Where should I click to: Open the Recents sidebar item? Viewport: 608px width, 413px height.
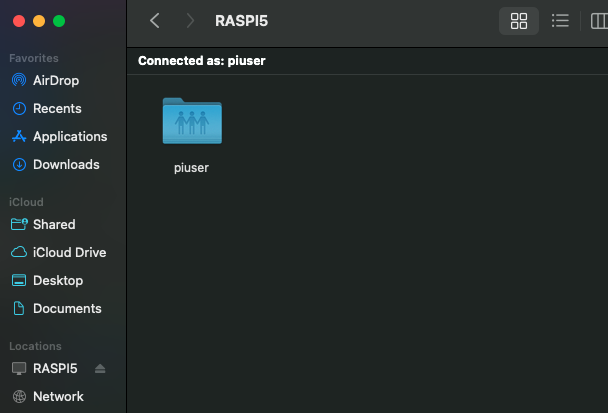coord(56,108)
